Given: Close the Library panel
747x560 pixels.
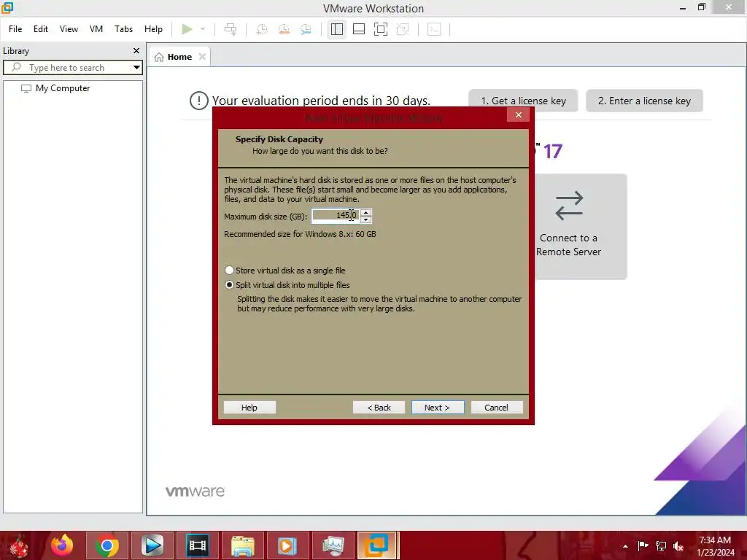Looking at the screenshot, I should click(x=136, y=50).
